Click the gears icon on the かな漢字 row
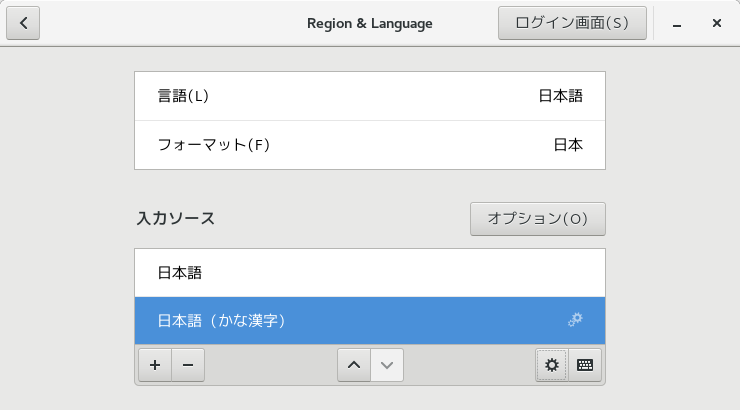The width and height of the screenshot is (740, 410). (x=575, y=320)
